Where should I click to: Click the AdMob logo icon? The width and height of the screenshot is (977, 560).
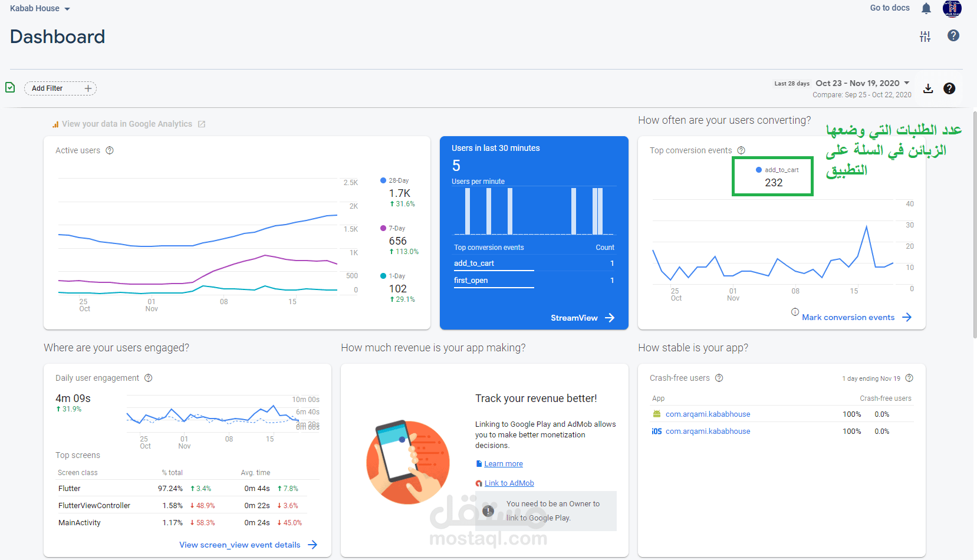point(479,483)
